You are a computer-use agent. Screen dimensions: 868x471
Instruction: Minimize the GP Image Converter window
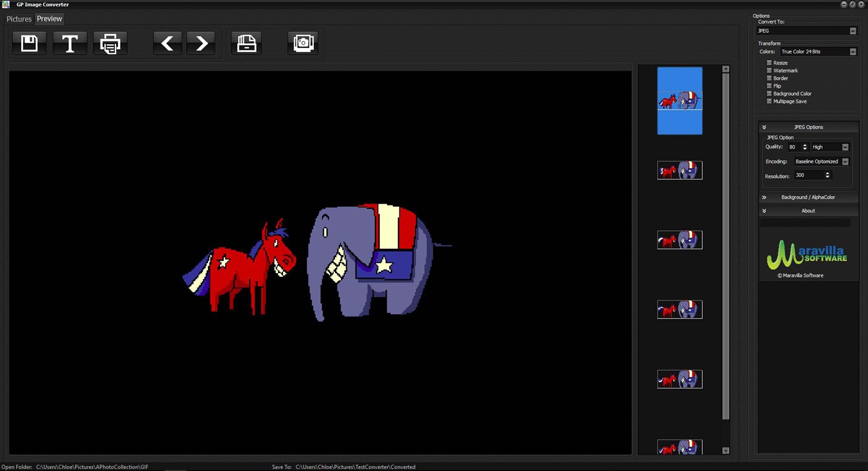pyautogui.click(x=844, y=4)
